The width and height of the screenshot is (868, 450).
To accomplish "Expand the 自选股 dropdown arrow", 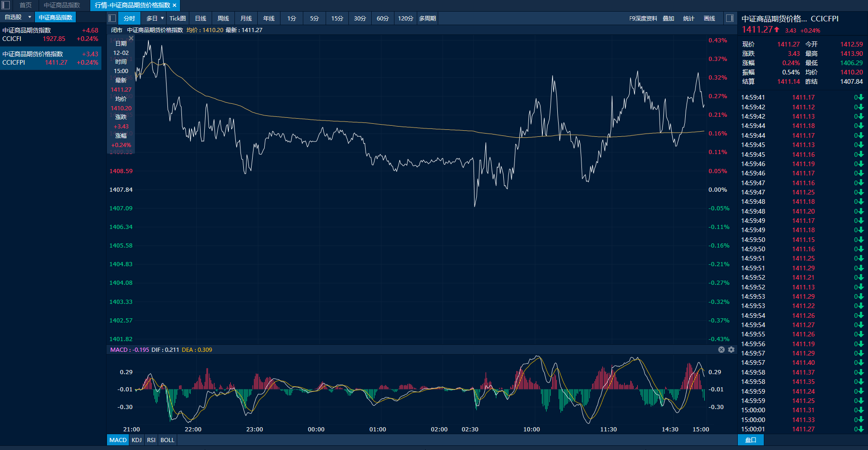I will point(30,17).
